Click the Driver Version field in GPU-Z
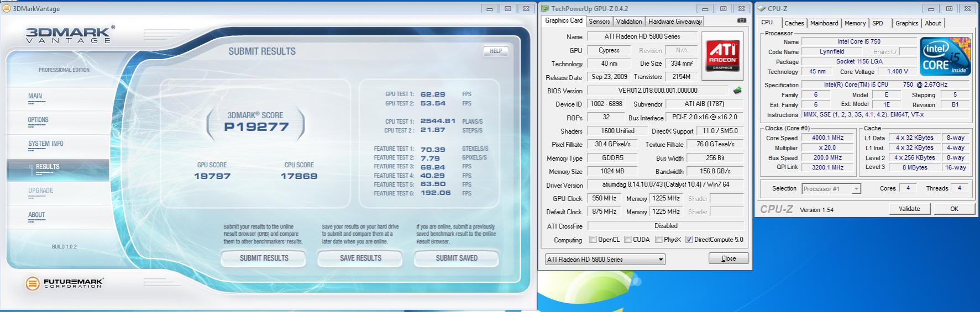980x312 pixels. [665, 185]
